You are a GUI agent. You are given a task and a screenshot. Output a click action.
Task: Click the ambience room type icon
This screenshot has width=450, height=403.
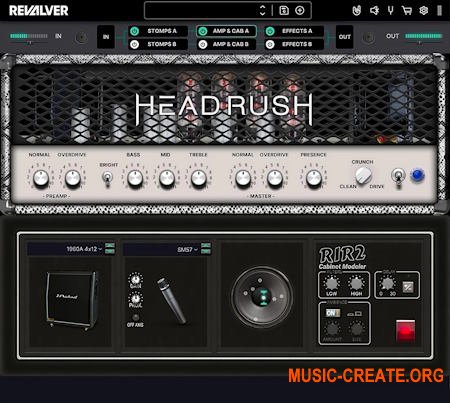[354, 314]
